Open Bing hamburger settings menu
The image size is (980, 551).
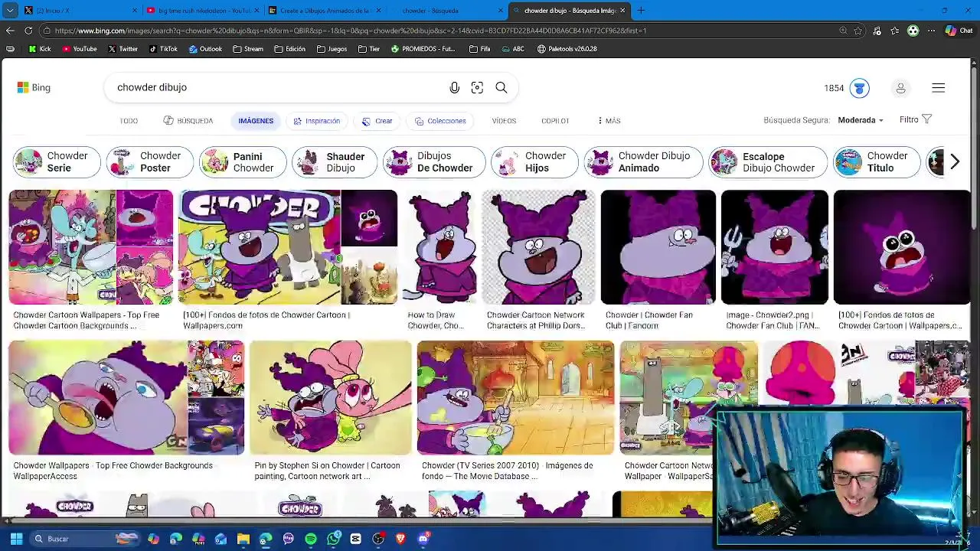coord(938,88)
